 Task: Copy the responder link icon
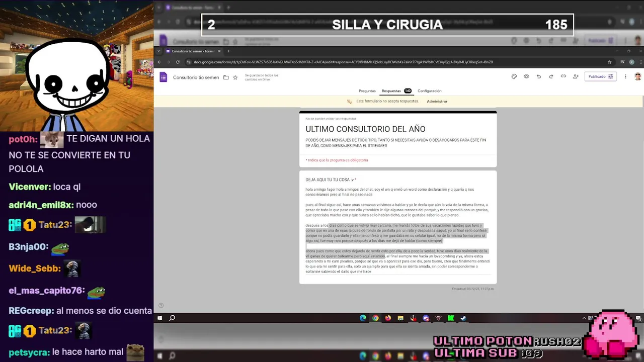coord(563,76)
